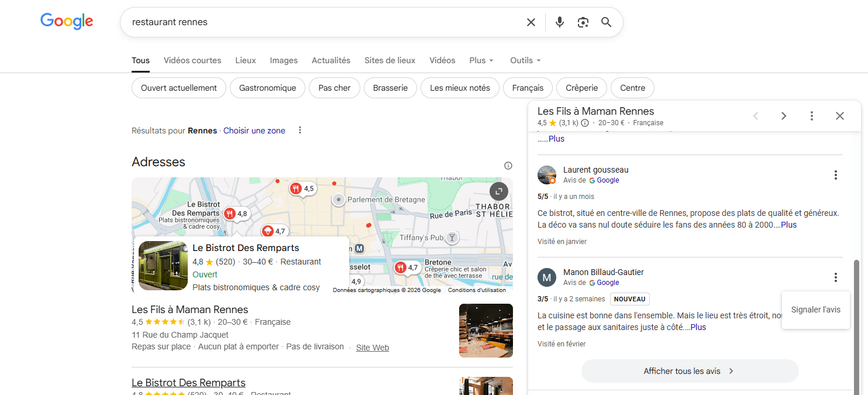Click the microphone icon for voice search
The height and width of the screenshot is (395, 868).
[x=560, y=22]
